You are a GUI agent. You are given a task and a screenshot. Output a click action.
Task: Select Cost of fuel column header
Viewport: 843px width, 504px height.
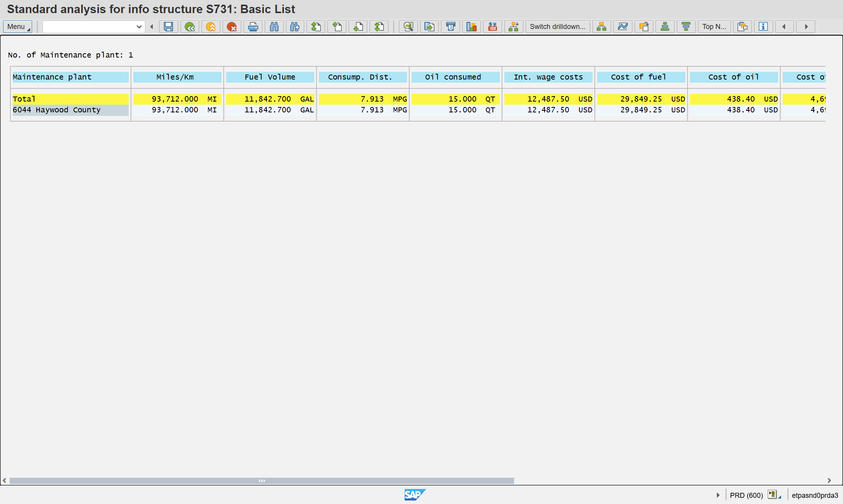(641, 77)
